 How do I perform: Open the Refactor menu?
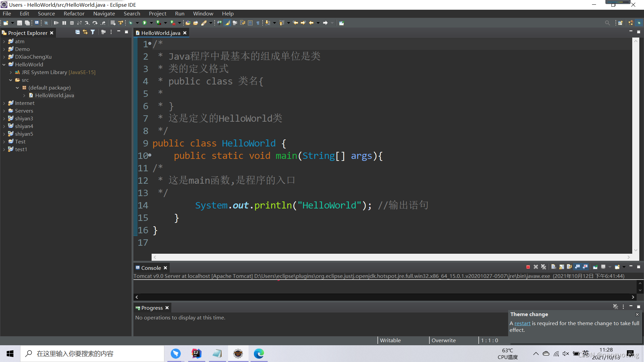click(74, 14)
